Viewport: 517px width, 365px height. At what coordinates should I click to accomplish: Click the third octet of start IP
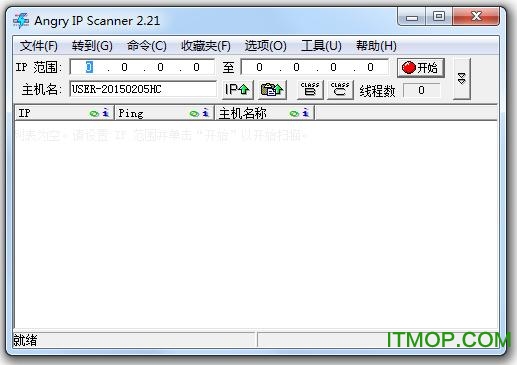click(x=160, y=67)
